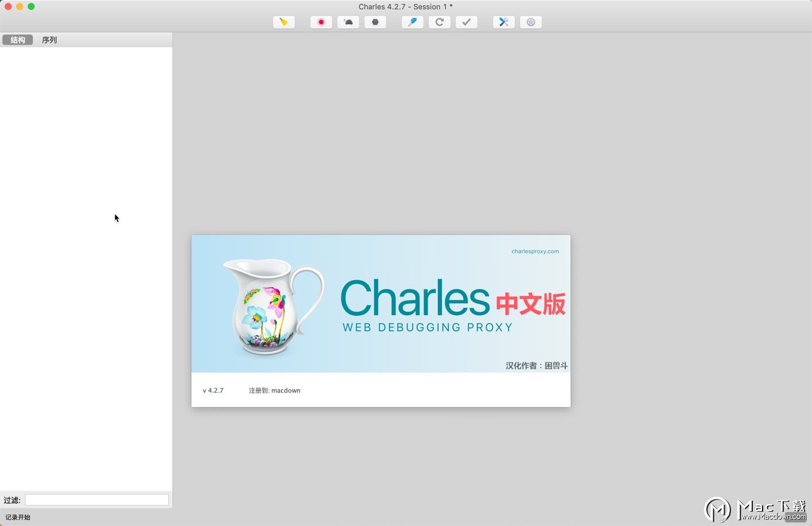This screenshot has width=812, height=526.
Task: Focus the 过滤 filter input field
Action: (x=97, y=500)
